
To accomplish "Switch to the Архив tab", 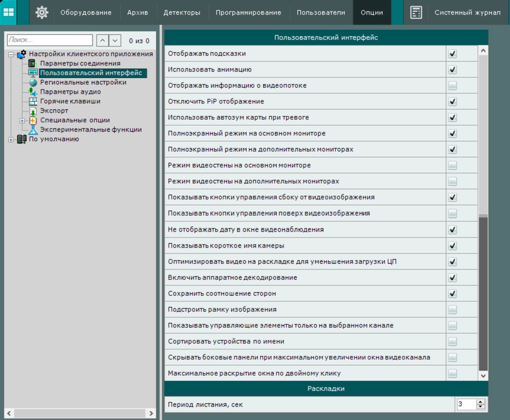I will pyautogui.click(x=138, y=12).
